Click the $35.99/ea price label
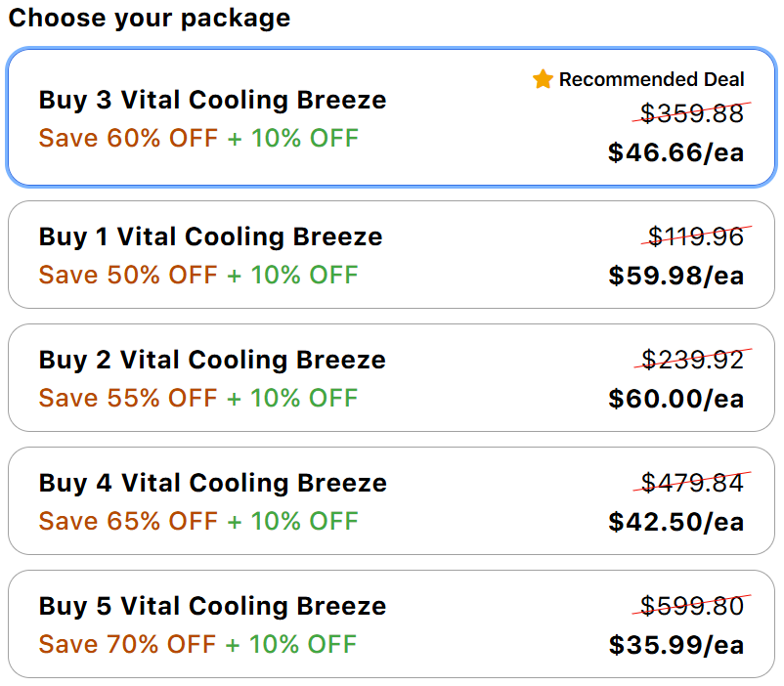 click(x=676, y=645)
